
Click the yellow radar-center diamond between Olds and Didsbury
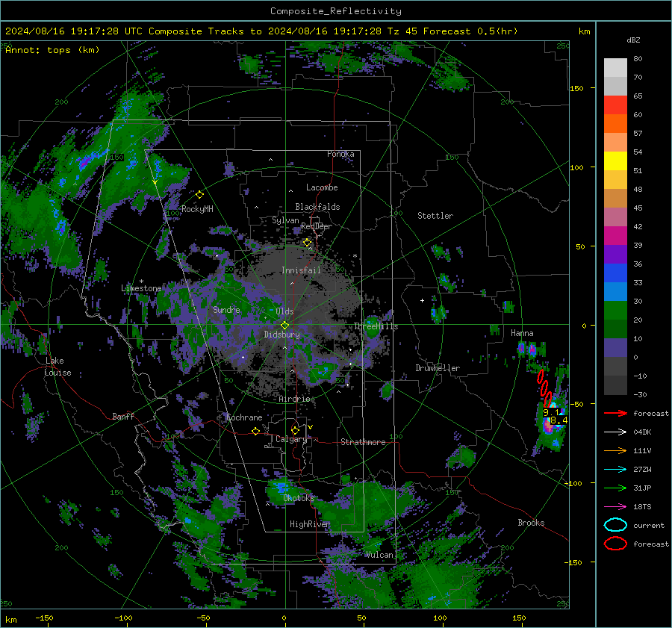click(284, 326)
